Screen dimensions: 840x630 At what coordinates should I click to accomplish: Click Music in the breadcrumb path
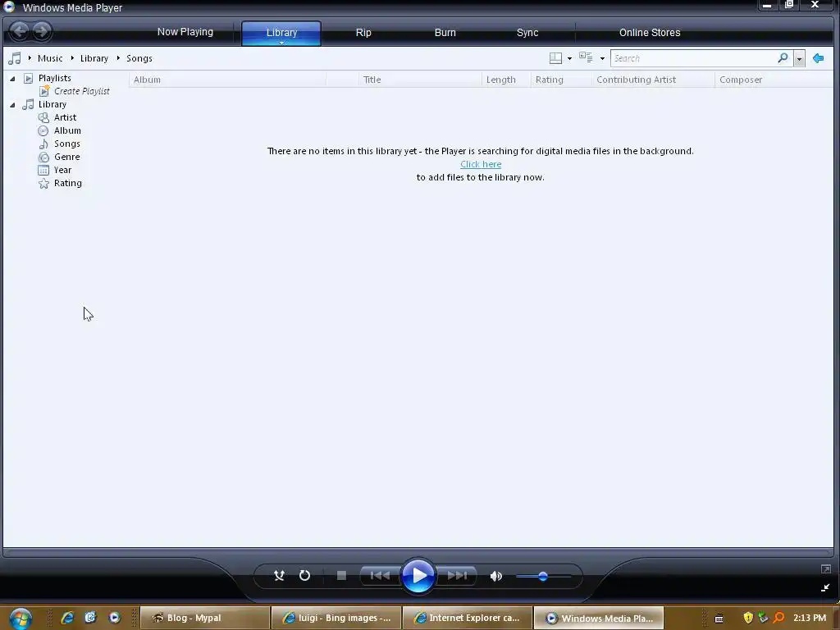click(x=50, y=58)
